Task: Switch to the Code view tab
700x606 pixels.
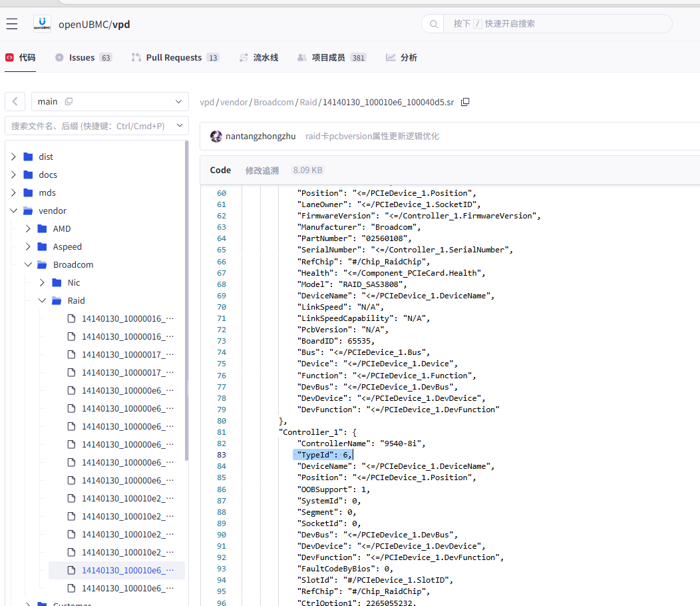Action: 220,170
